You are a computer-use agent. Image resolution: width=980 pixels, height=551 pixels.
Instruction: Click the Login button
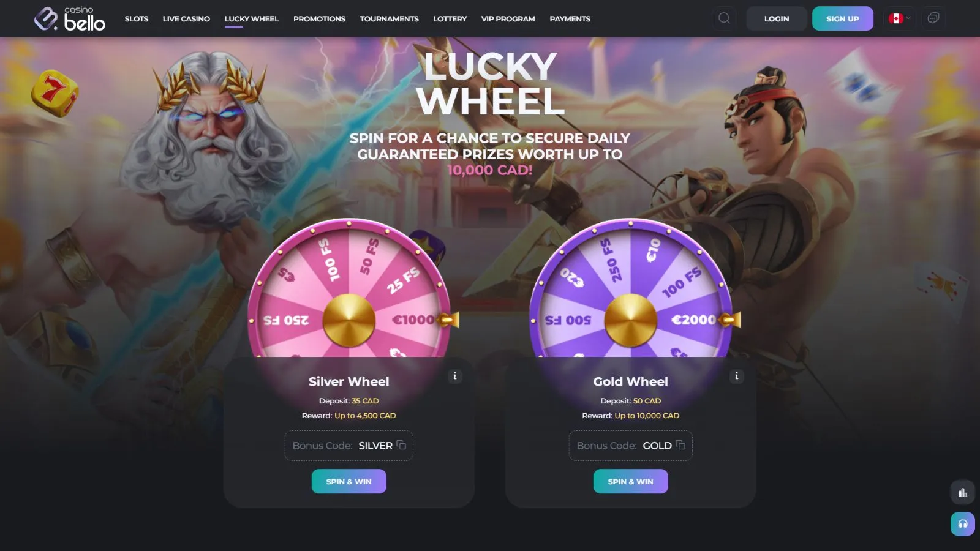(x=777, y=18)
